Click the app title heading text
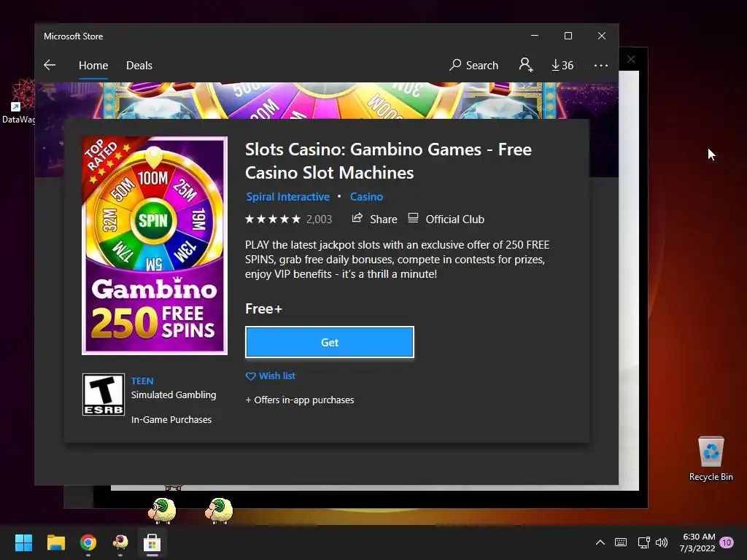This screenshot has height=560, width=747. click(388, 161)
